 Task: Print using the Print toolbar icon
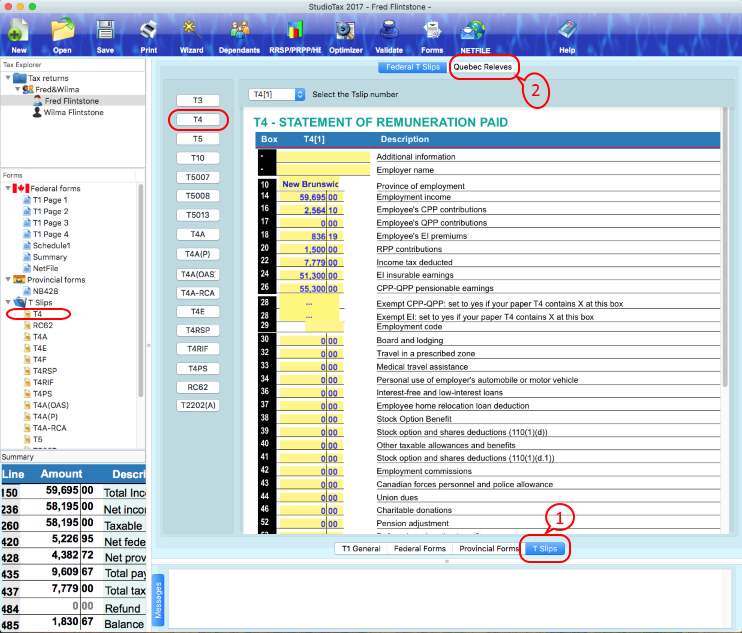click(x=148, y=36)
